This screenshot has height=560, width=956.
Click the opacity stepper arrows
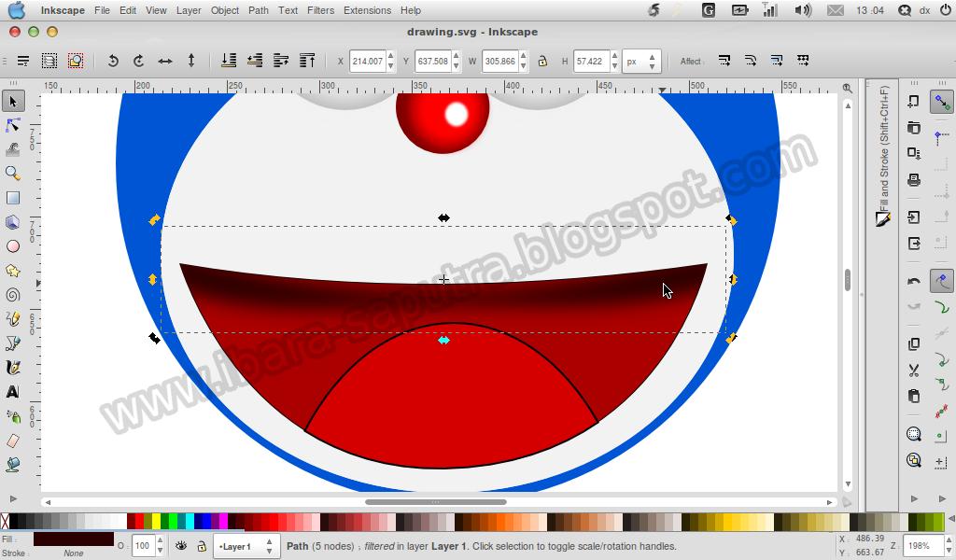[x=160, y=546]
